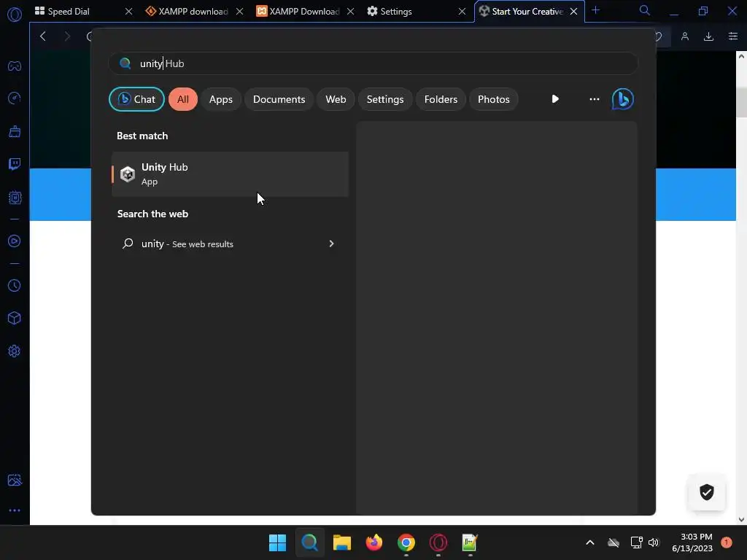Viewport: 747px width, 560px height.
Task: Open the Opera profile account icon
Action: [685, 36]
